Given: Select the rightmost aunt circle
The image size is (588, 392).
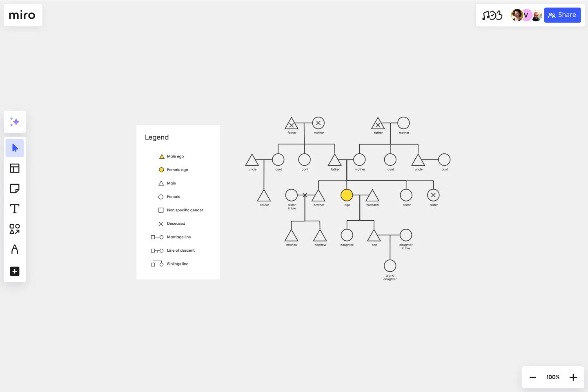Looking at the screenshot, I should click(x=444, y=159).
